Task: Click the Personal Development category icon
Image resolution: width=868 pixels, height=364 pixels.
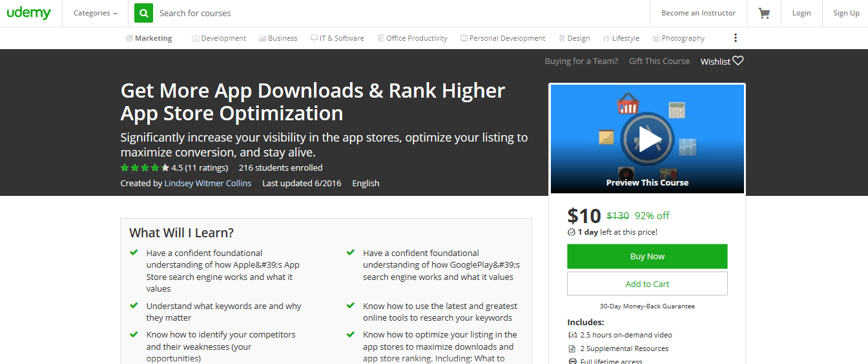Action: click(x=464, y=38)
